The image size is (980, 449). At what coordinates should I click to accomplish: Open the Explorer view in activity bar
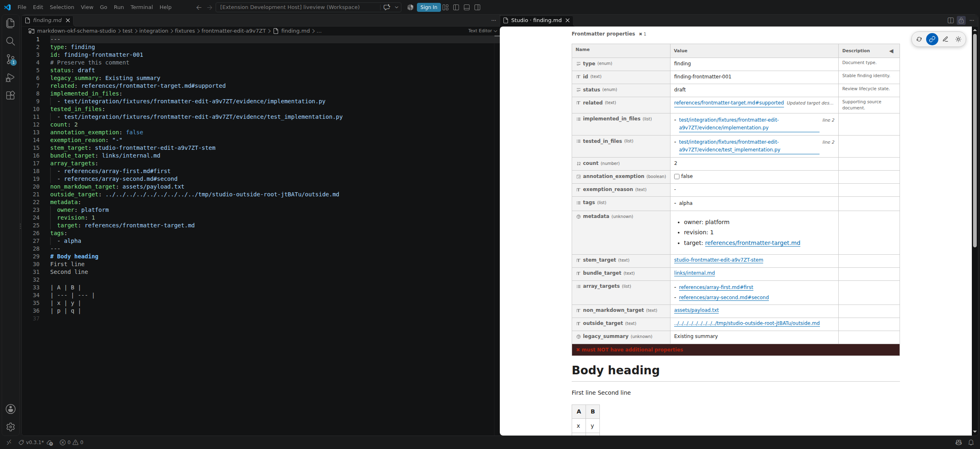point(11,23)
